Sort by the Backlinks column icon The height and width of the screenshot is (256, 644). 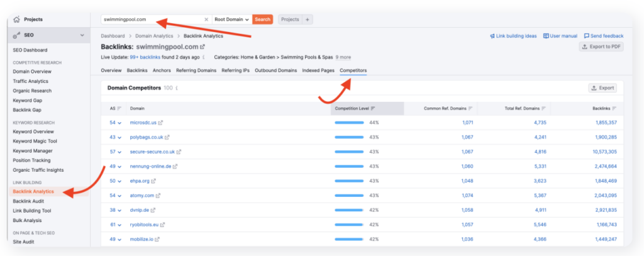click(x=614, y=108)
